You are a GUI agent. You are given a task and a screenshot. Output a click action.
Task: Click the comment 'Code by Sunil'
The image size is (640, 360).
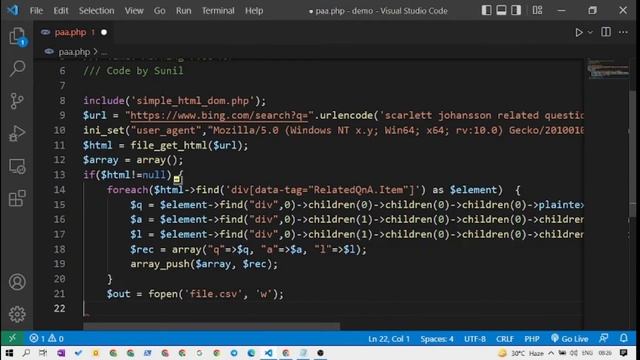pyautogui.click(x=144, y=71)
